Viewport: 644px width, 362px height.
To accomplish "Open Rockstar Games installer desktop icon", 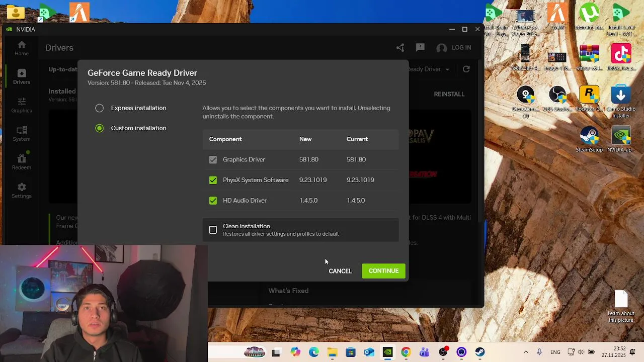I will [x=589, y=99].
